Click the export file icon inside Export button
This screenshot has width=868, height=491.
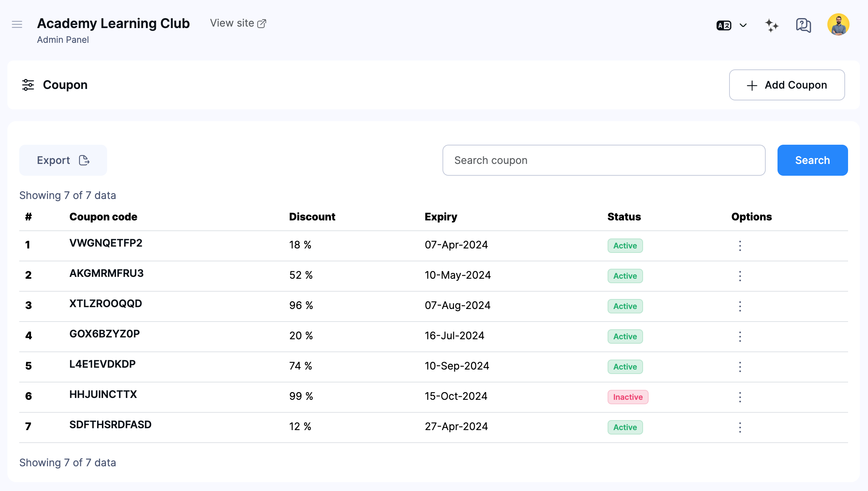click(x=84, y=160)
